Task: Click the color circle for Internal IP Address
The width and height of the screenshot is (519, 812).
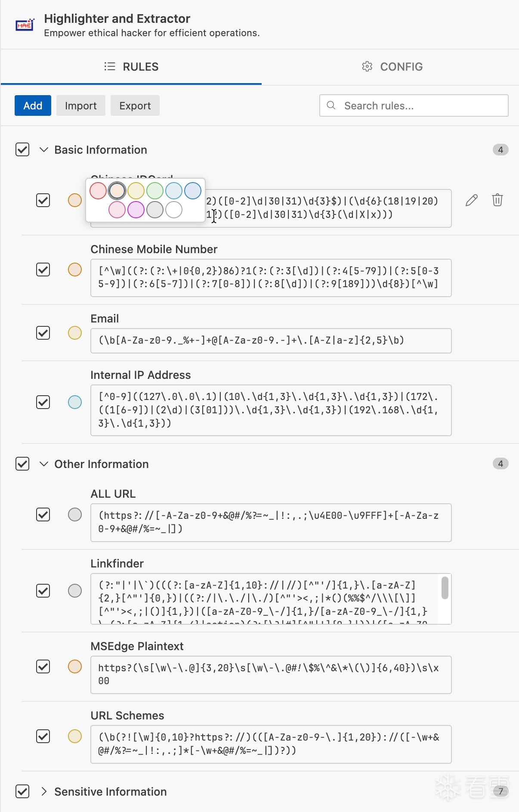Action: [75, 402]
